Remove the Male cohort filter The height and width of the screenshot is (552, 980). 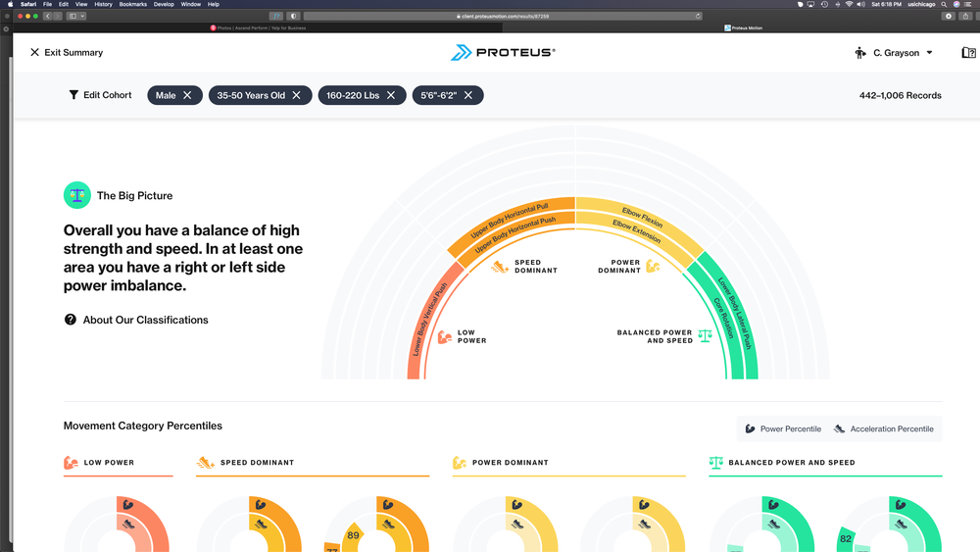coord(187,95)
